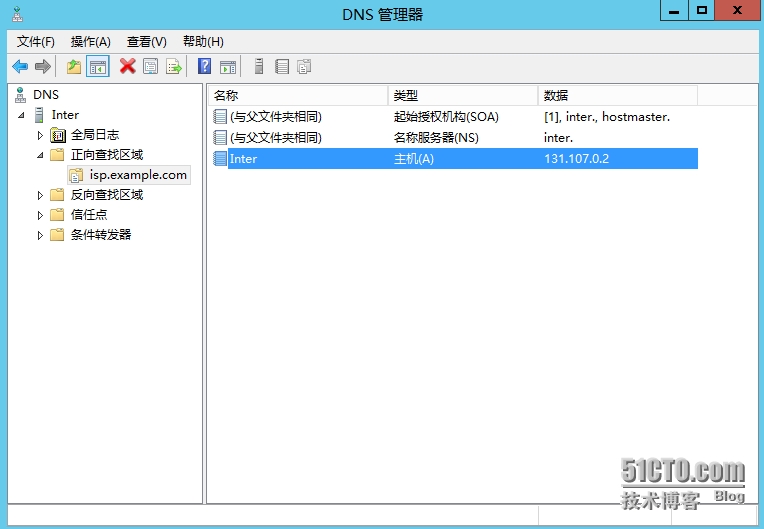Click the isp.example.com zone icon
The height and width of the screenshot is (529, 764).
(76, 175)
